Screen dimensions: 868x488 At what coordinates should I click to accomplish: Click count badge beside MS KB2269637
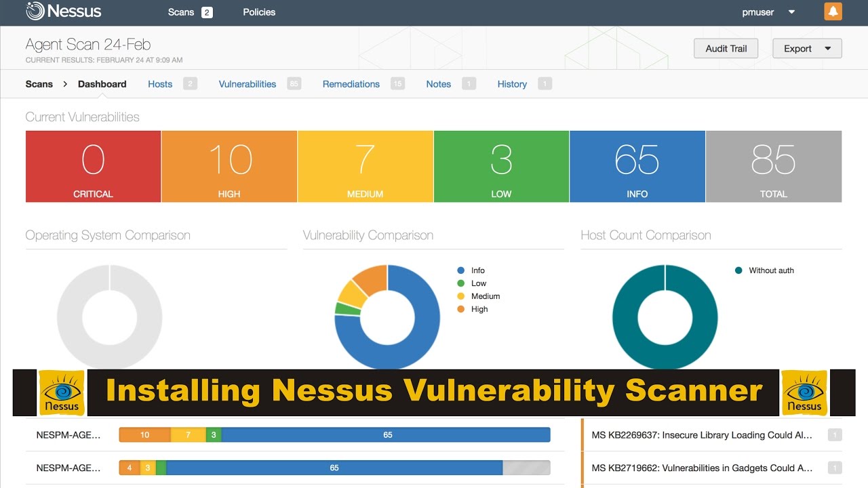835,435
